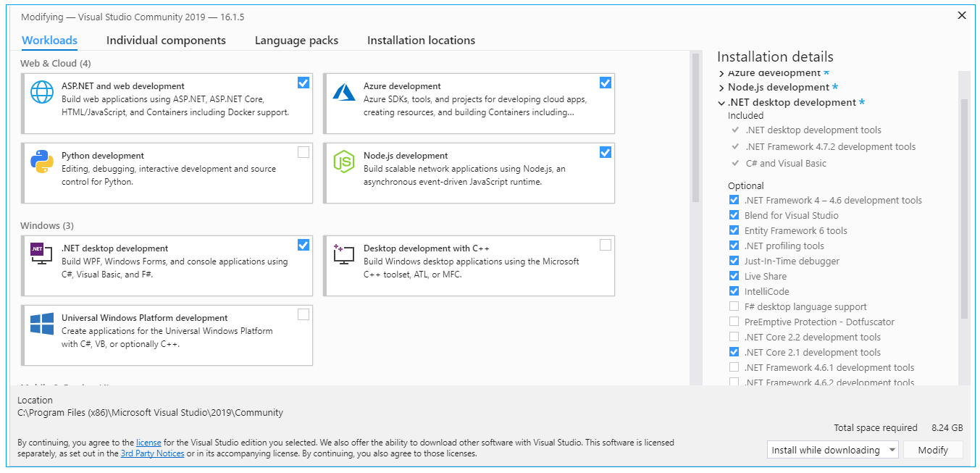Enable F# desktop language support
Screen dimensions: 980x473
coord(734,306)
